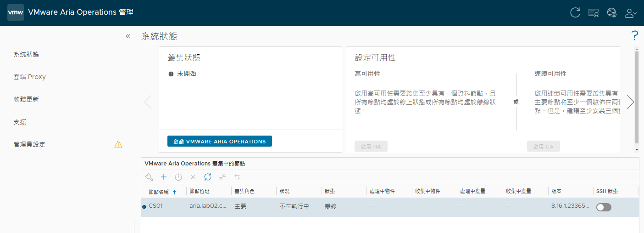The height and width of the screenshot is (233, 644).
Task: Sort by 節點位址 column header
Action: (x=199, y=191)
